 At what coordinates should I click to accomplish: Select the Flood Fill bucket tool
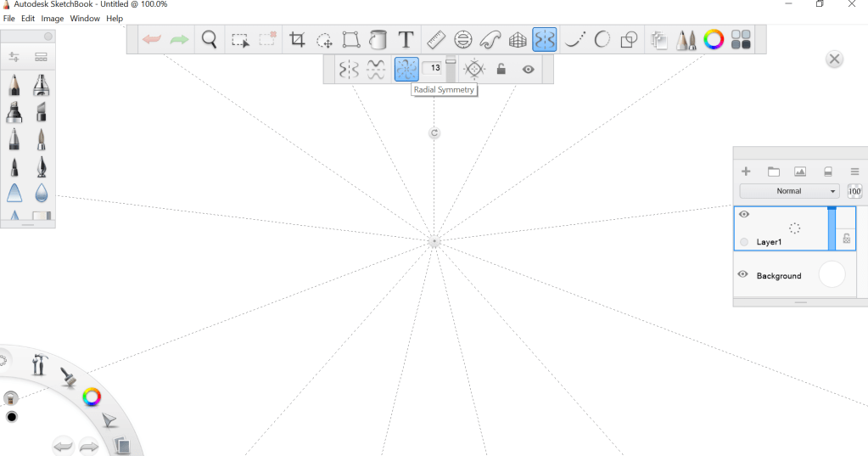coord(378,40)
